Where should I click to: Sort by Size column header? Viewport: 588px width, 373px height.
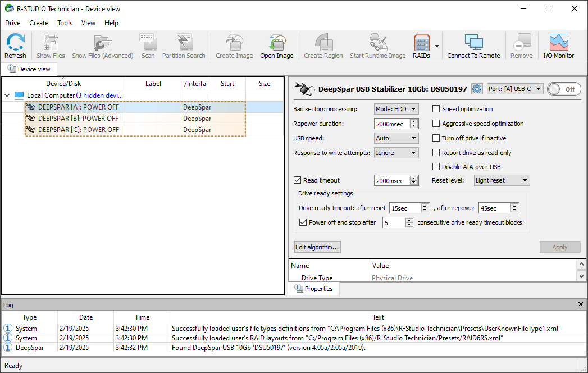265,84
